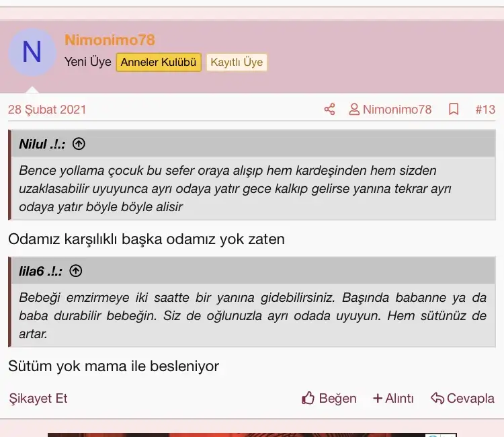Bookmark this post with the bookmark icon
The width and height of the screenshot is (504, 437).
click(x=454, y=110)
